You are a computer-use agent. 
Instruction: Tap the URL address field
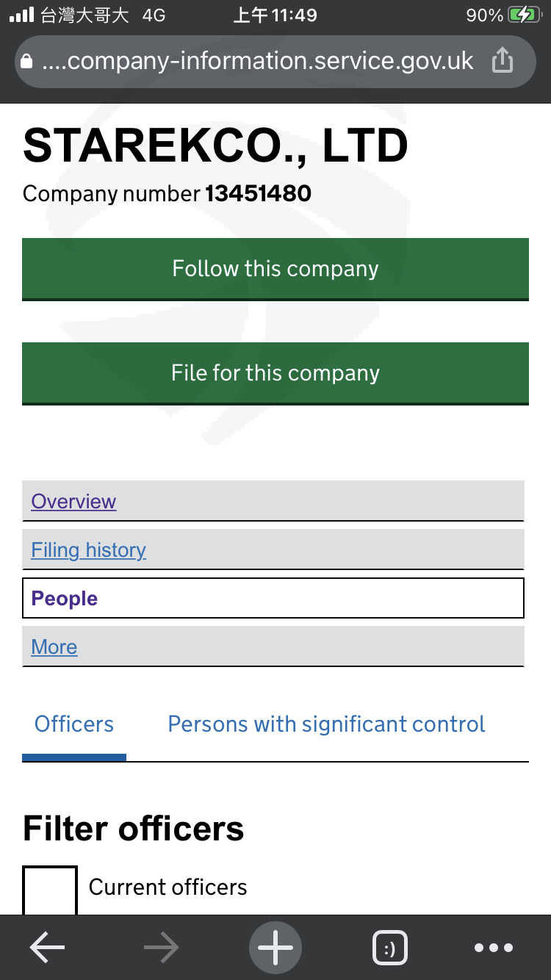(257, 61)
